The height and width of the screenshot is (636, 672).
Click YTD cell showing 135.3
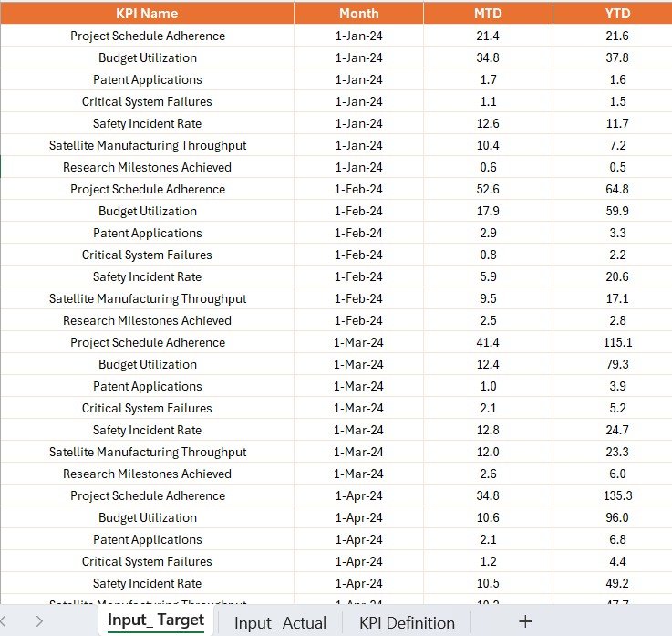click(617, 495)
